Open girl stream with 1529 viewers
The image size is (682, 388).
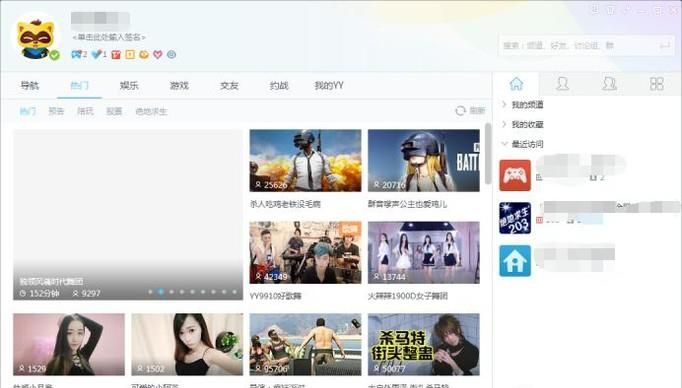(x=69, y=345)
